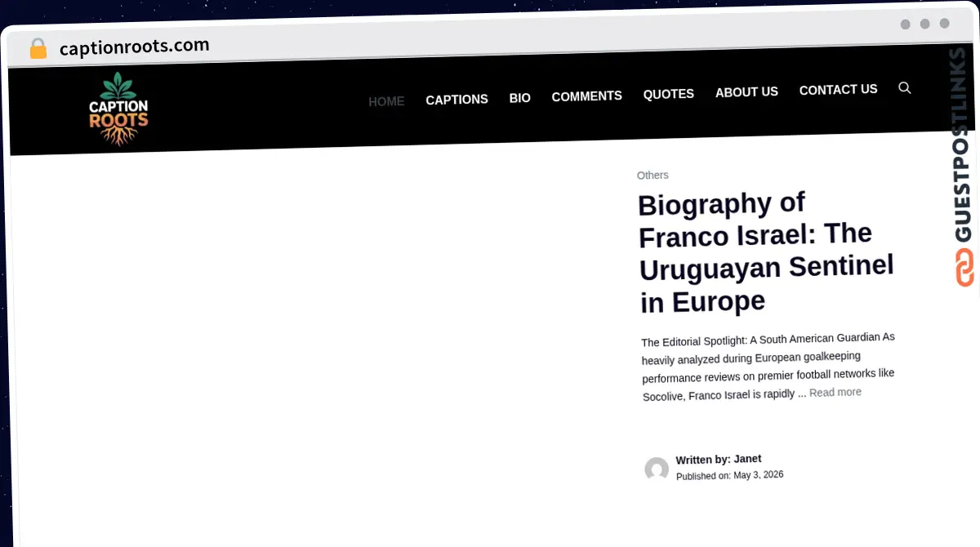Click the article excerpt about Editorial Spotlight

pyautogui.click(x=768, y=367)
